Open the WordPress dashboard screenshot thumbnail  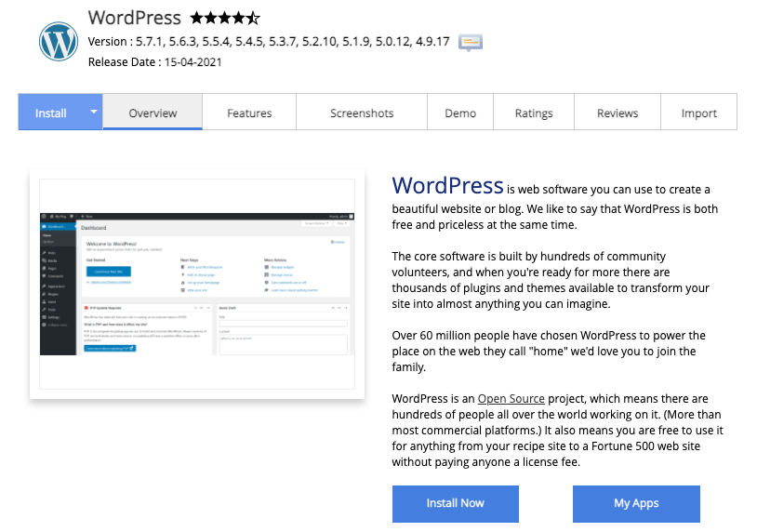192,284
